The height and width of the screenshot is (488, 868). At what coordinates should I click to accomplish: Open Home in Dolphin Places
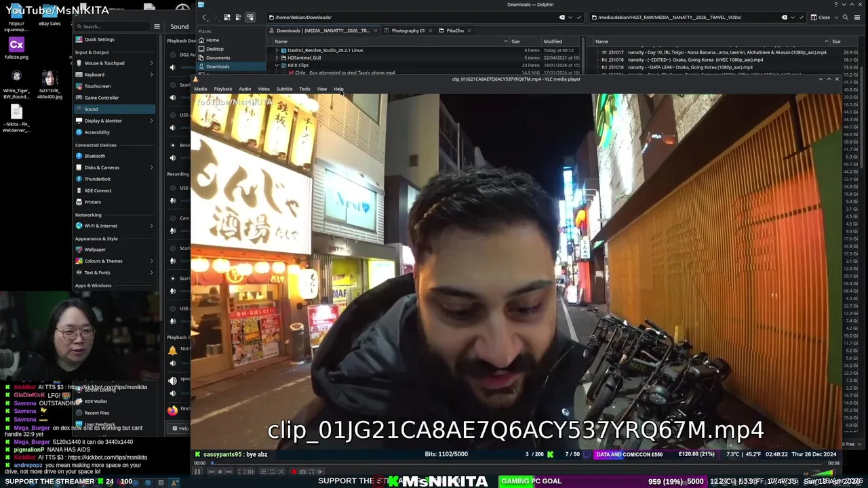[x=231, y=40]
